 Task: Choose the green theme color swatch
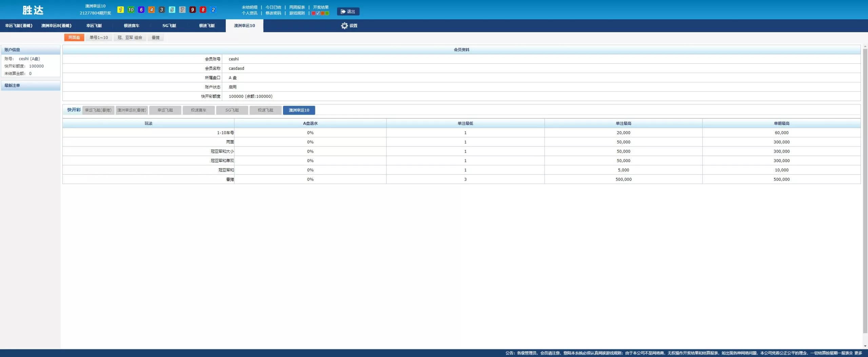[327, 13]
